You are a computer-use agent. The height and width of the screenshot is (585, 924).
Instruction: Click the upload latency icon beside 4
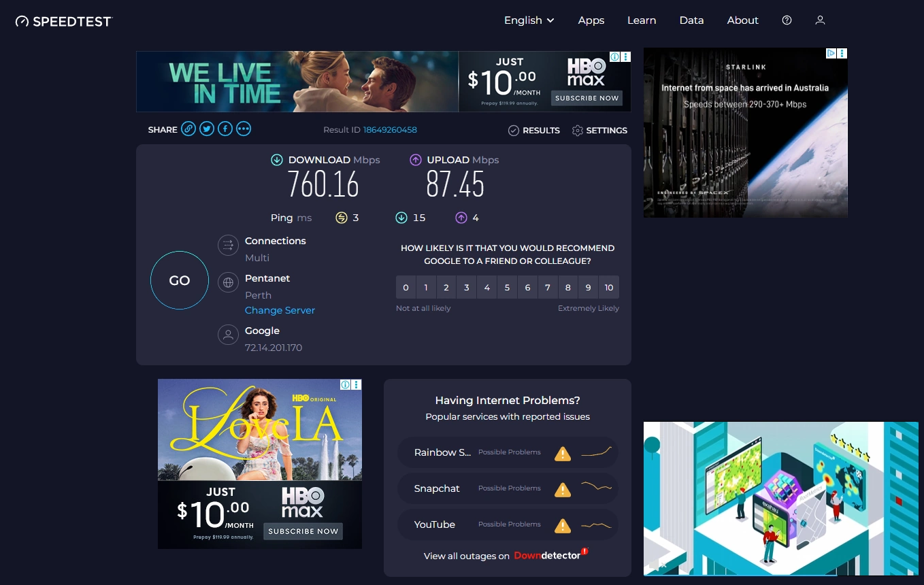click(x=461, y=218)
